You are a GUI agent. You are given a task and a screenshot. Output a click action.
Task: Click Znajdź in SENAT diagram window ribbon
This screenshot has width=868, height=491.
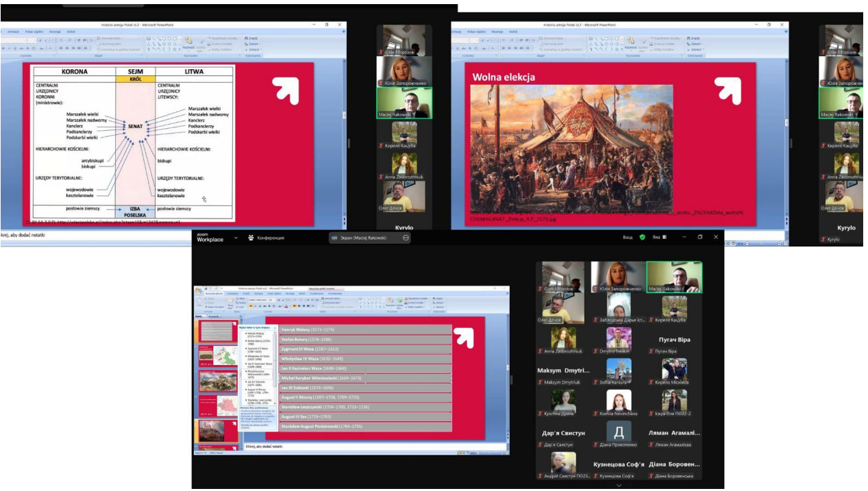(251, 38)
